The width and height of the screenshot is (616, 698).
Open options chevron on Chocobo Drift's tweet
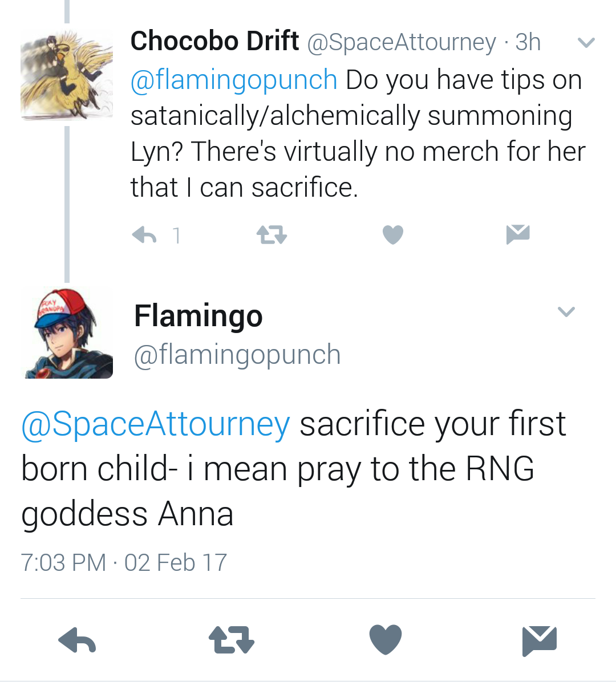point(586,43)
